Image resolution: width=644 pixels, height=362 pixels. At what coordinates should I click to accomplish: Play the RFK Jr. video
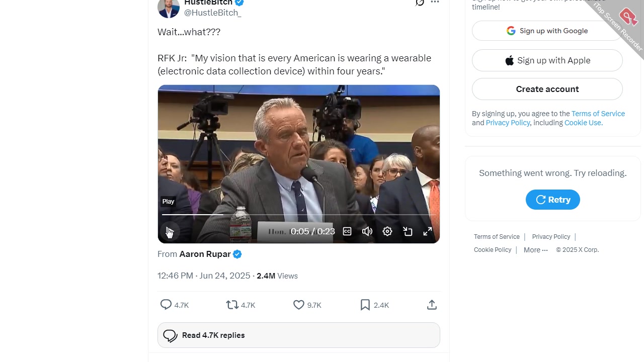169,231
